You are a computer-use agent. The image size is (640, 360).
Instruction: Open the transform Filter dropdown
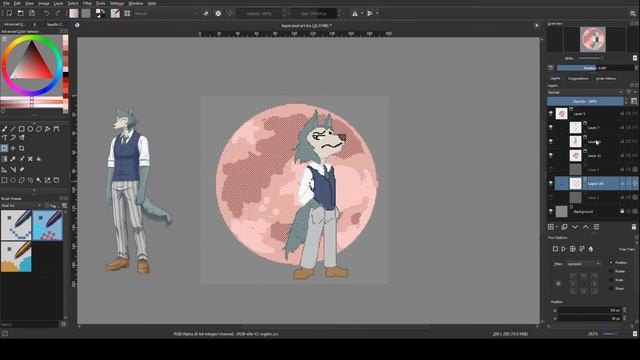(583, 264)
